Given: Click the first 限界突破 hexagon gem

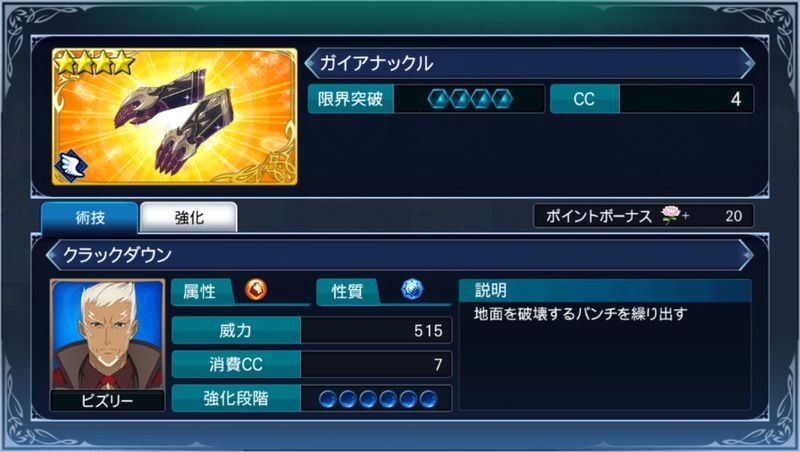Looking at the screenshot, I should [439, 98].
